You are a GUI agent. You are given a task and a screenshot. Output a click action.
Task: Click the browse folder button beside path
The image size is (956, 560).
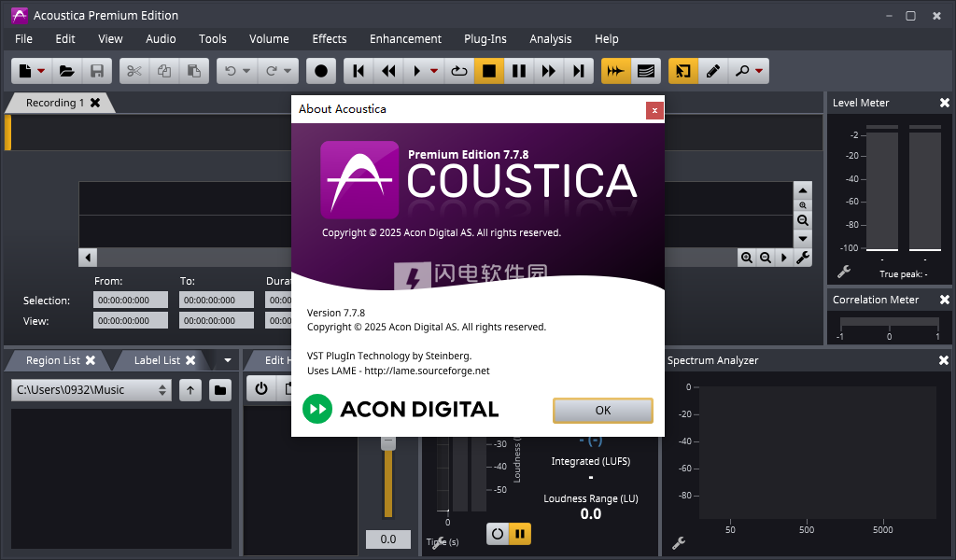(220, 390)
